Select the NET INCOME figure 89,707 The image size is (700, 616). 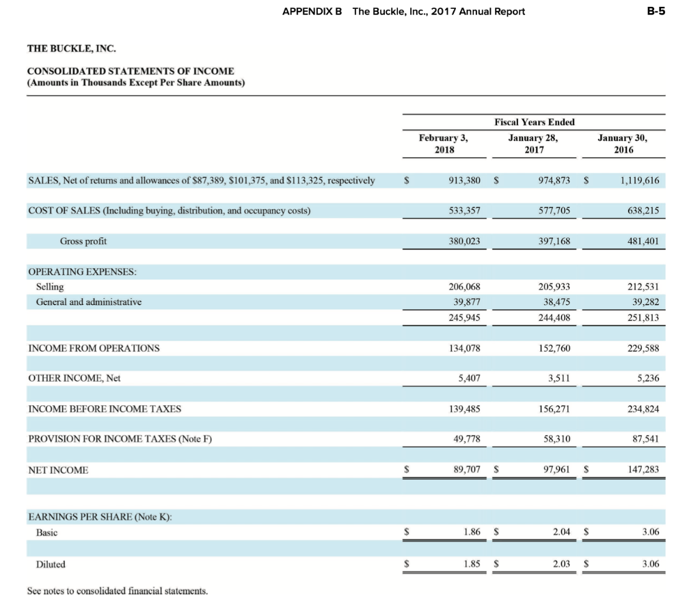pos(466,470)
